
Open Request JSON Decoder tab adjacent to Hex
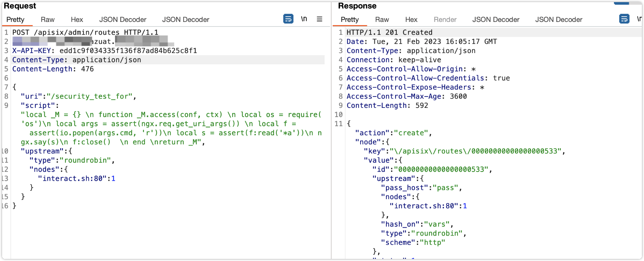click(123, 20)
